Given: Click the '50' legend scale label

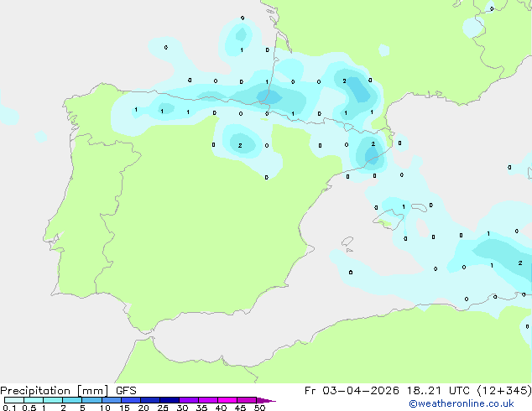Looking at the screenshot, I should [x=260, y=408].
